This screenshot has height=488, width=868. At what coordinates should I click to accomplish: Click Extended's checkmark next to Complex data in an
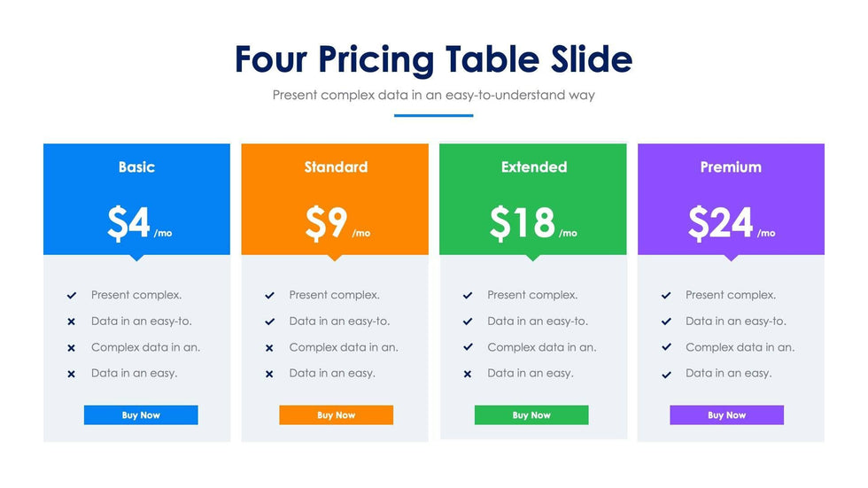[x=468, y=348]
